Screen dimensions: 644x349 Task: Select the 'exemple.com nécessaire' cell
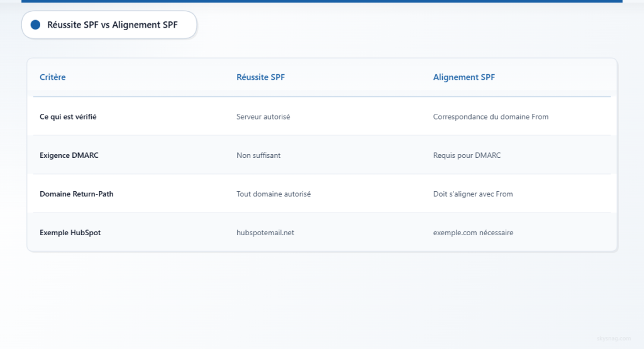pyautogui.click(x=473, y=233)
